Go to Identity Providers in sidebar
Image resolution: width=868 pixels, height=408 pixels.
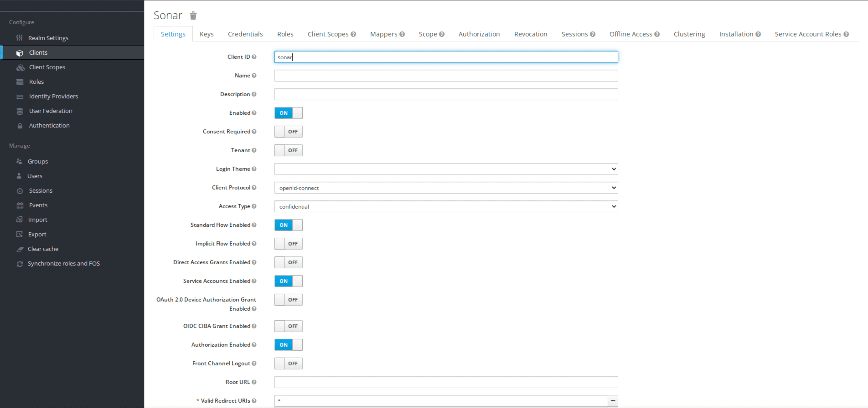(x=53, y=96)
